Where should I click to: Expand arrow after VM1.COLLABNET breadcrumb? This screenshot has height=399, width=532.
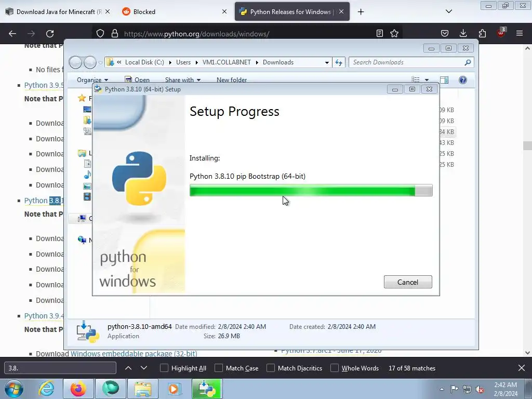[257, 62]
